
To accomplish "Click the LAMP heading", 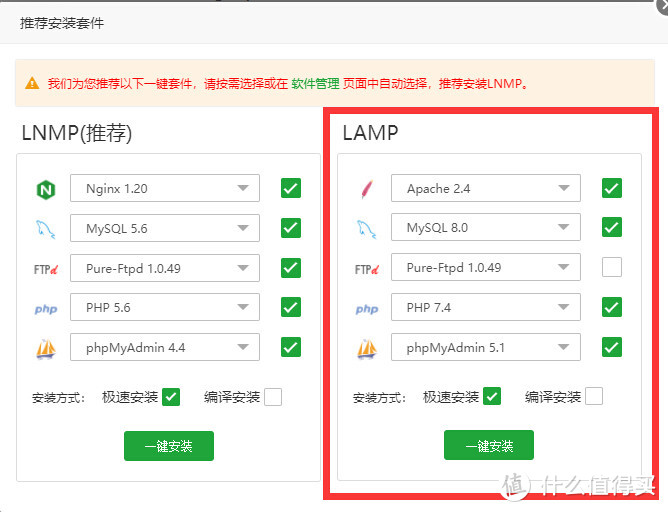I will click(370, 133).
